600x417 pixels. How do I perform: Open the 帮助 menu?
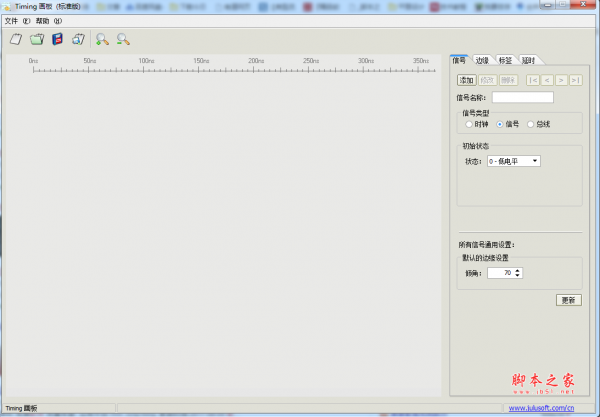click(49, 21)
